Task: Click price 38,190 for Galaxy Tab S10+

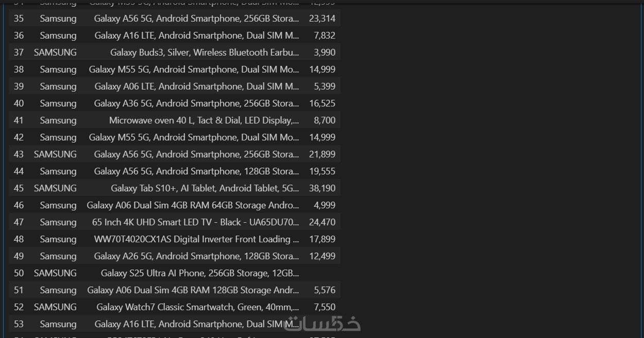Action: pos(322,188)
